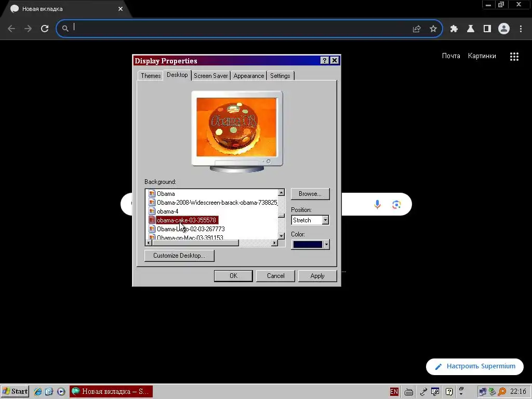
Task: Open the background Color dropdown arrow
Action: (x=326, y=244)
